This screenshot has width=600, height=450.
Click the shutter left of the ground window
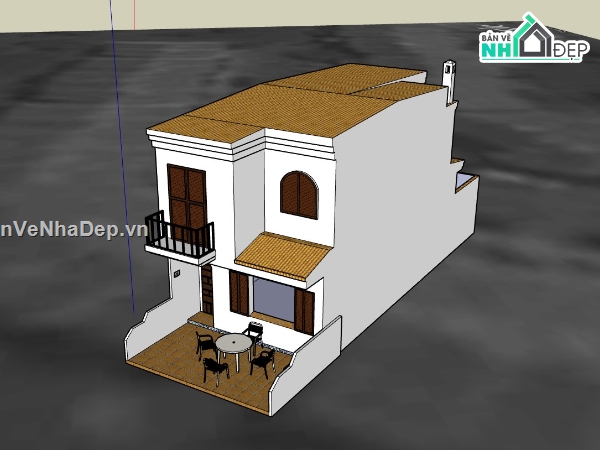pyautogui.click(x=239, y=291)
